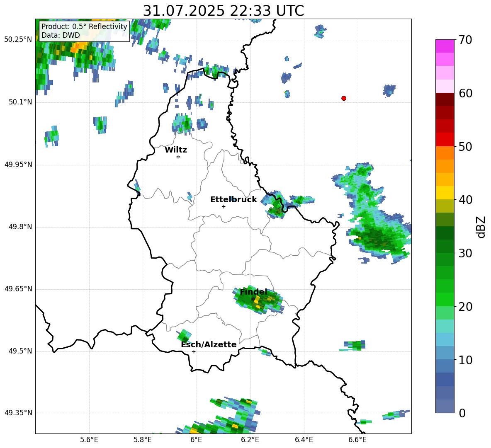Click the 70 value on the colorbar
Image resolution: width=491 pixels, height=448 pixels.
coord(465,40)
